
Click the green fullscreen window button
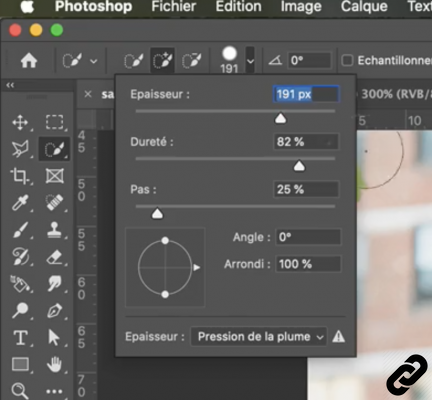point(57,30)
